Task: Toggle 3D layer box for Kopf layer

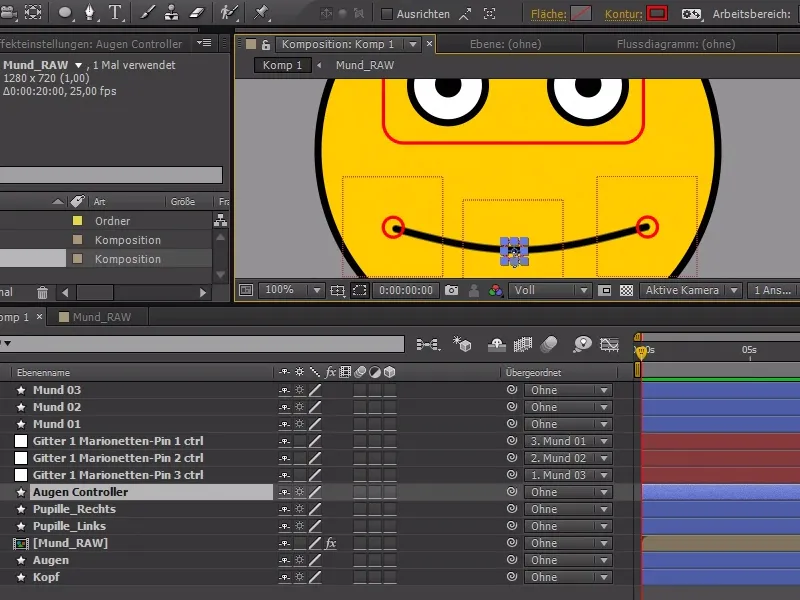Action: click(390, 577)
